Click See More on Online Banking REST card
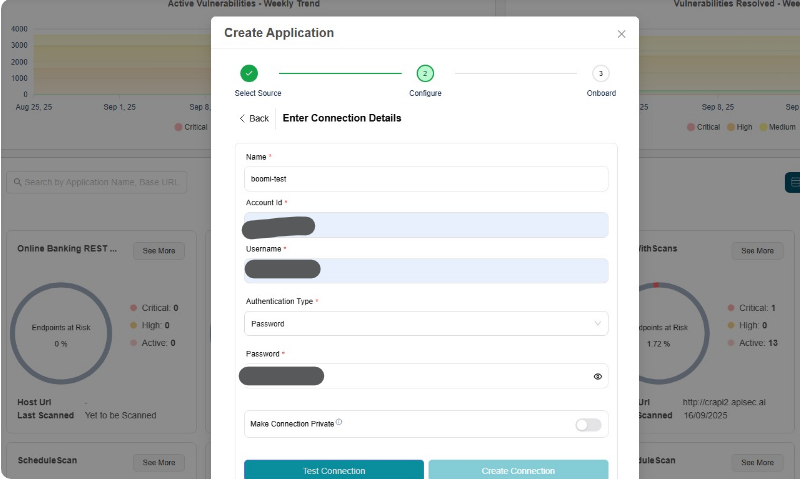800x480 pixels. (x=159, y=251)
